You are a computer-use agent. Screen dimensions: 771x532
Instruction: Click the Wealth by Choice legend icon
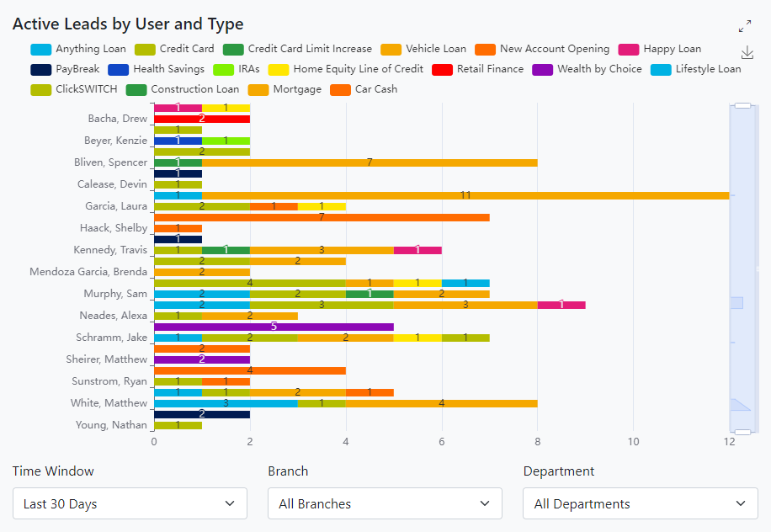pos(544,69)
